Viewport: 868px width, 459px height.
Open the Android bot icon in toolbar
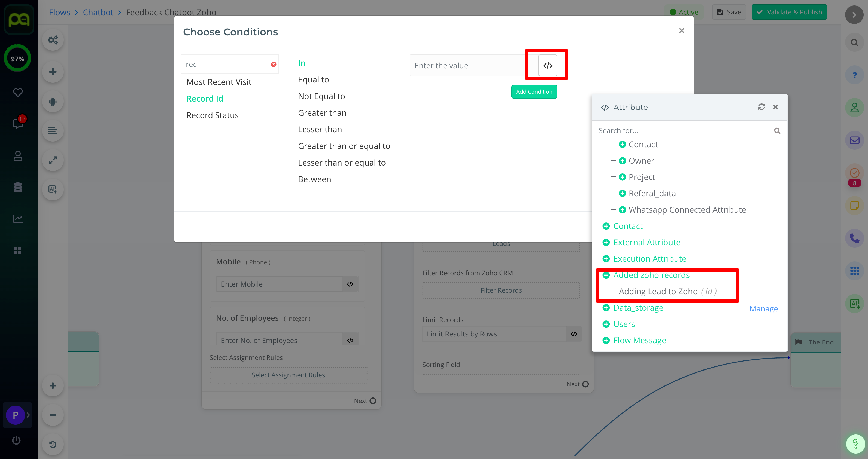click(53, 101)
